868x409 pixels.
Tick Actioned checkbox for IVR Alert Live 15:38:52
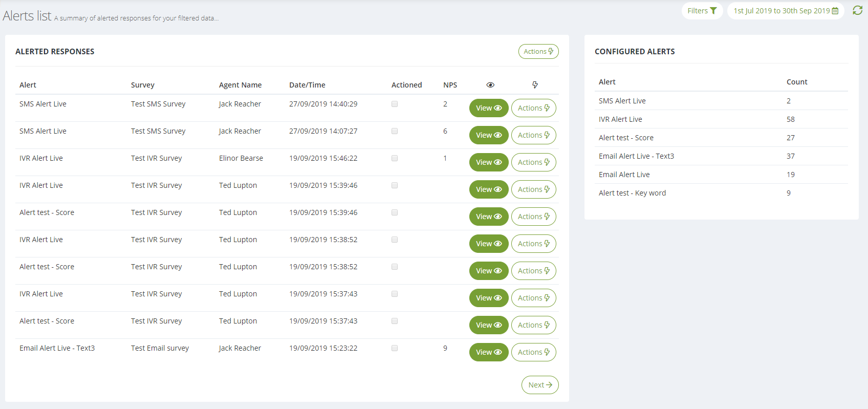click(395, 240)
